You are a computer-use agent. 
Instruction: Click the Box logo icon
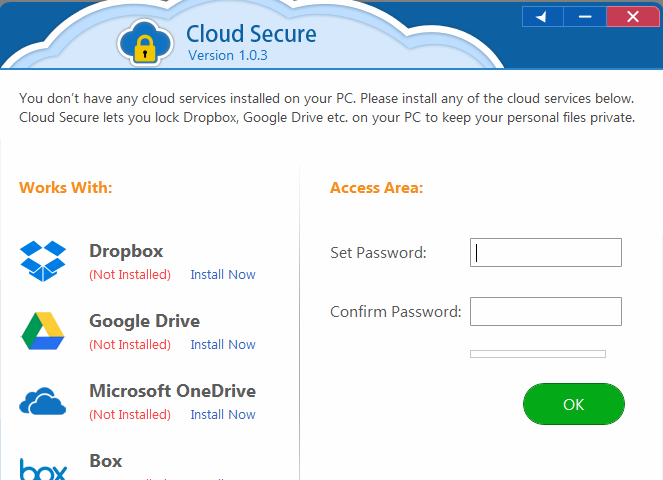(43, 469)
